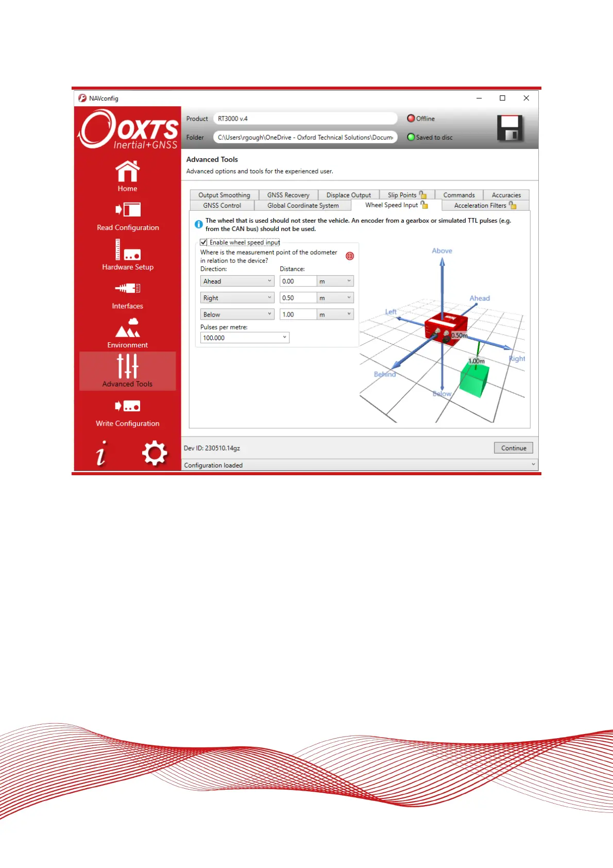The width and height of the screenshot is (613, 868).
Task: Click lock icon on Acceleration Filters tab
Action: [513, 205]
